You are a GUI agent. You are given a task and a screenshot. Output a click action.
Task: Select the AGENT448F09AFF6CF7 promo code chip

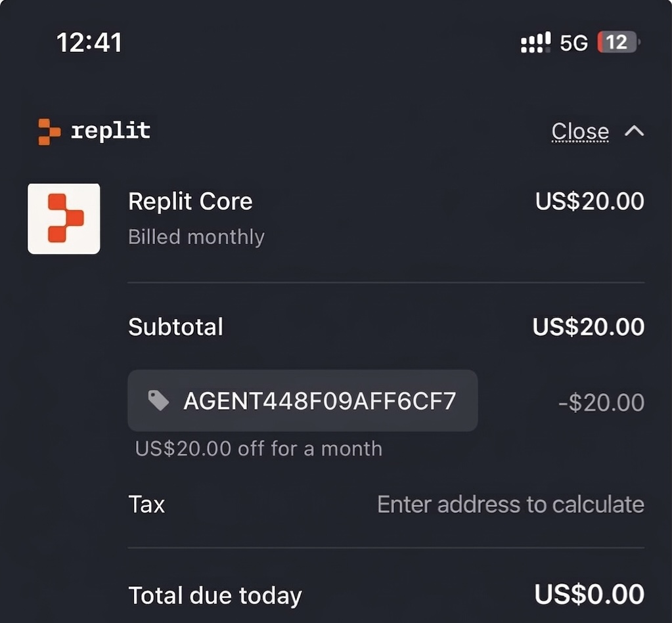click(302, 400)
